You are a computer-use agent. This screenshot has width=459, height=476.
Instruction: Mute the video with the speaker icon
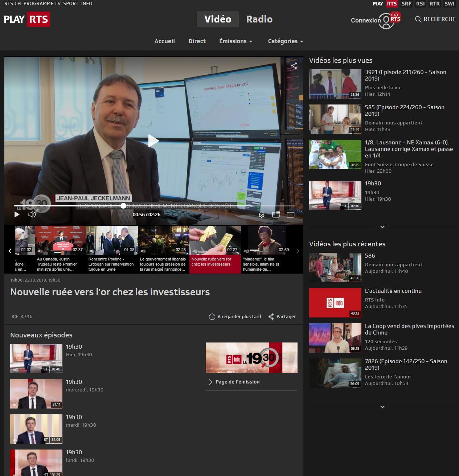coord(32,214)
